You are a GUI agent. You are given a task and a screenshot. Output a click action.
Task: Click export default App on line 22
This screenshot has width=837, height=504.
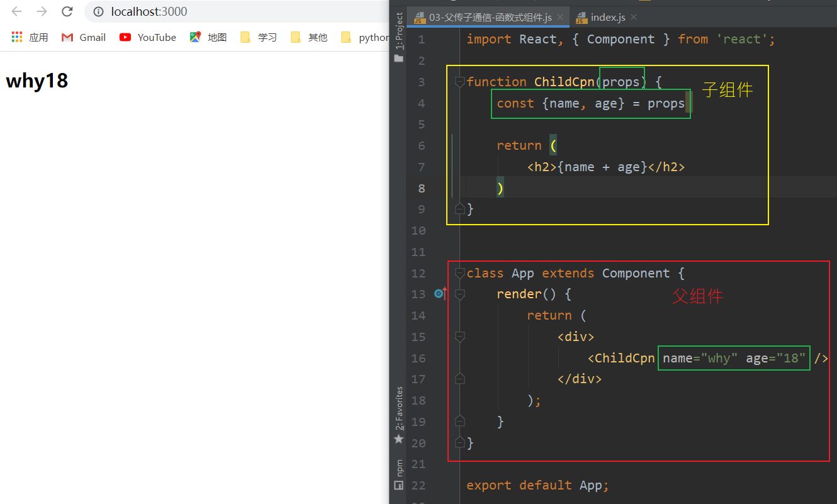click(x=538, y=485)
